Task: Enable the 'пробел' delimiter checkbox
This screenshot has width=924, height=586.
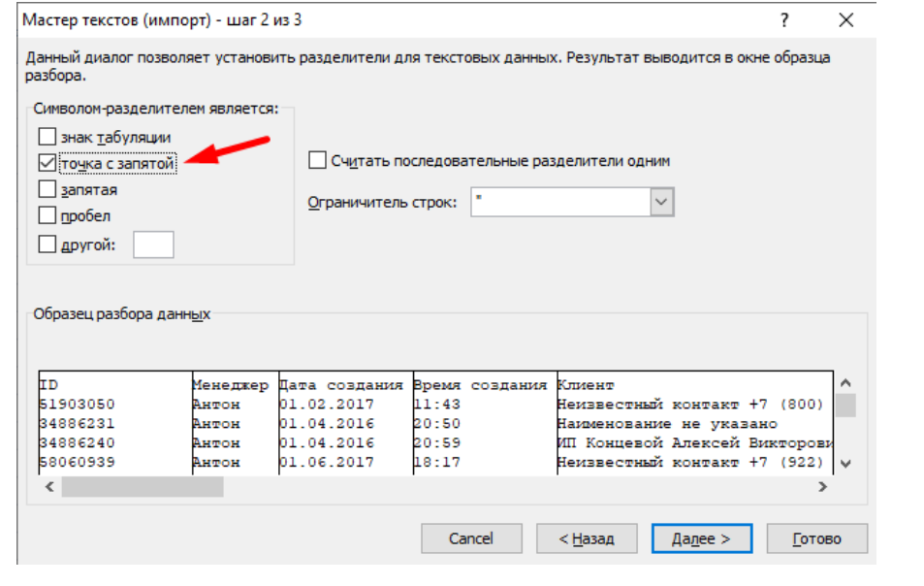Action: (x=48, y=216)
